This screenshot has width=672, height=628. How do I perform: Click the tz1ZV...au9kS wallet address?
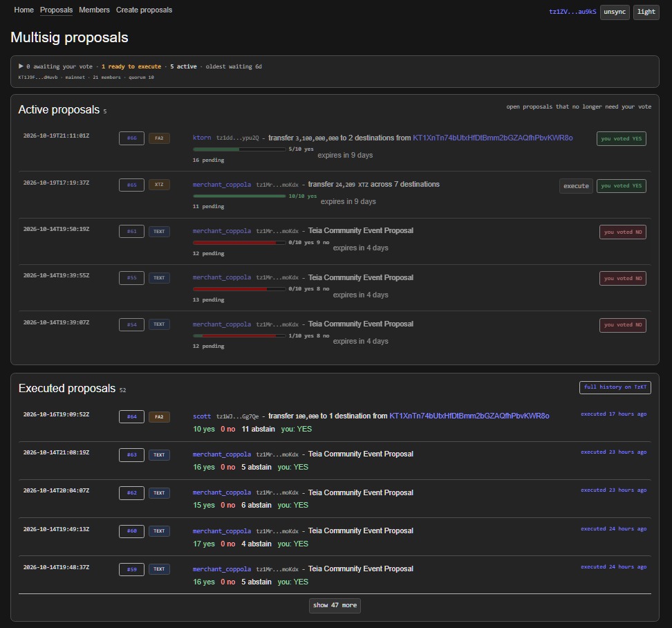coord(572,12)
